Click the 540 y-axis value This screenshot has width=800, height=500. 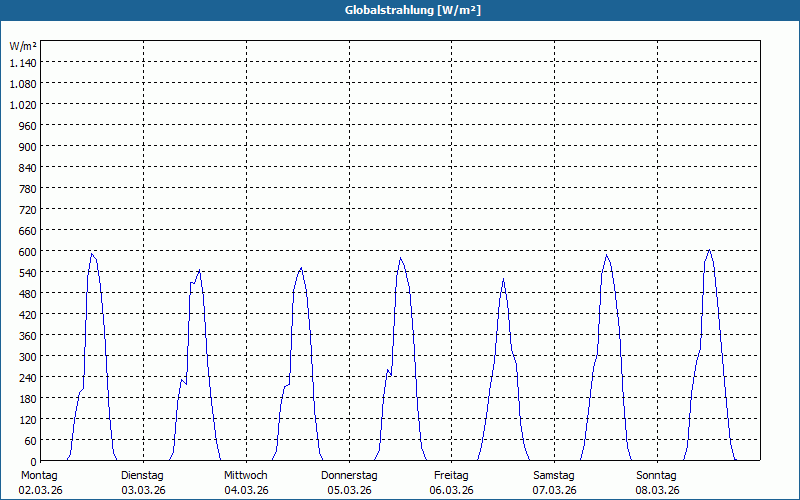pos(28,273)
